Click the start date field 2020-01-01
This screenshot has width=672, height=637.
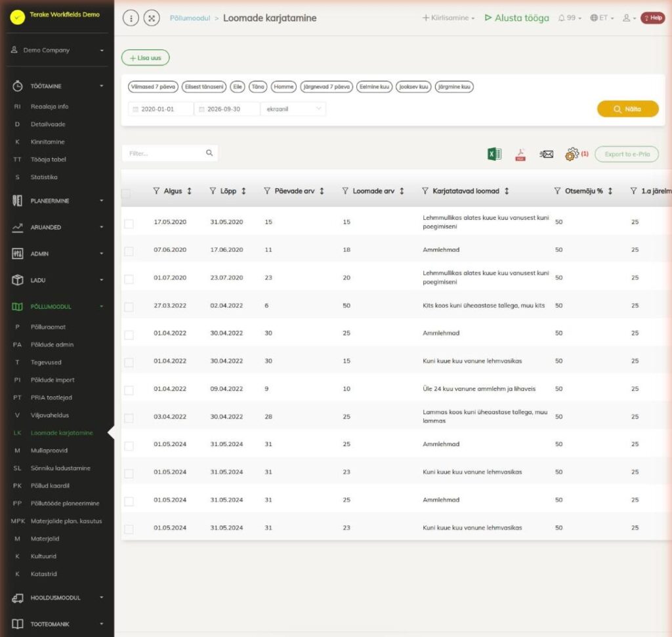pos(161,109)
